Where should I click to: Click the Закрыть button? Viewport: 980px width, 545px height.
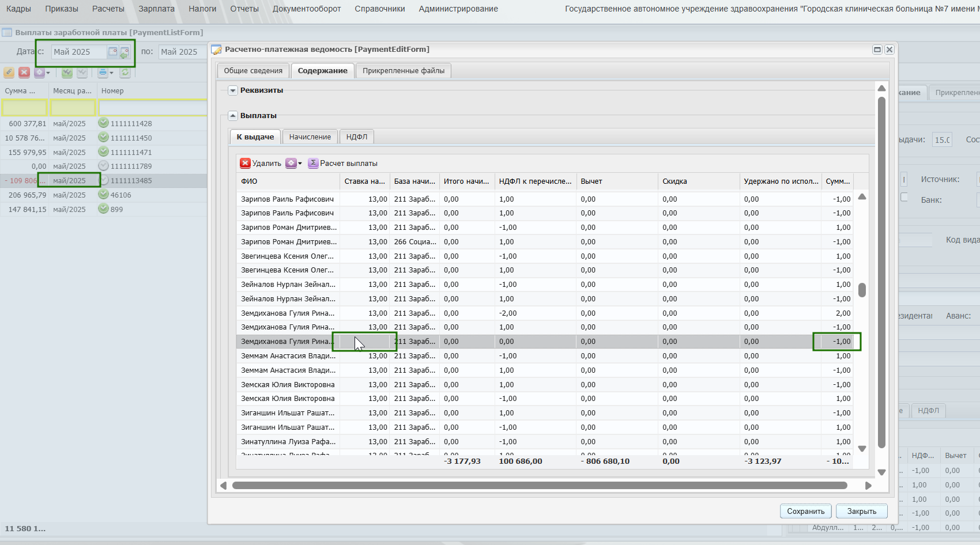click(861, 511)
